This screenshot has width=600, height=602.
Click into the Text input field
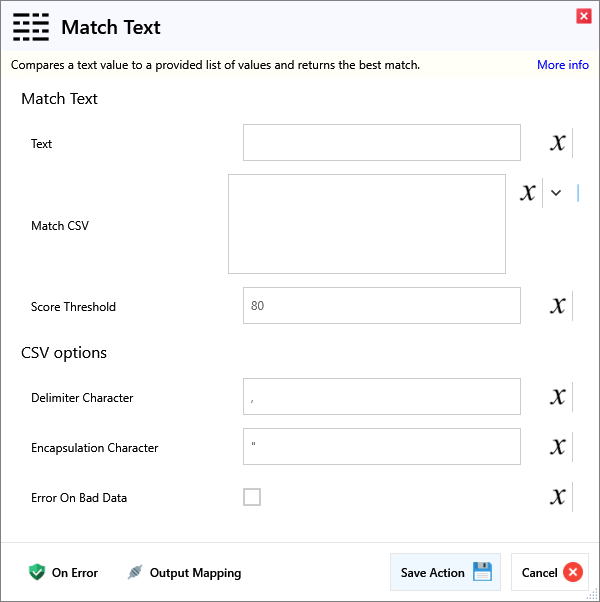click(x=381, y=143)
